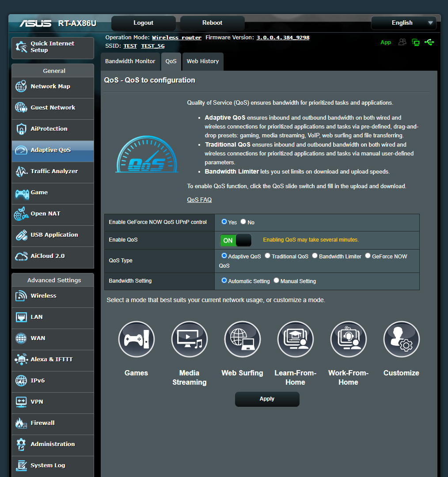
Task: Choose Manual Setting for bandwidth
Action: (276, 280)
